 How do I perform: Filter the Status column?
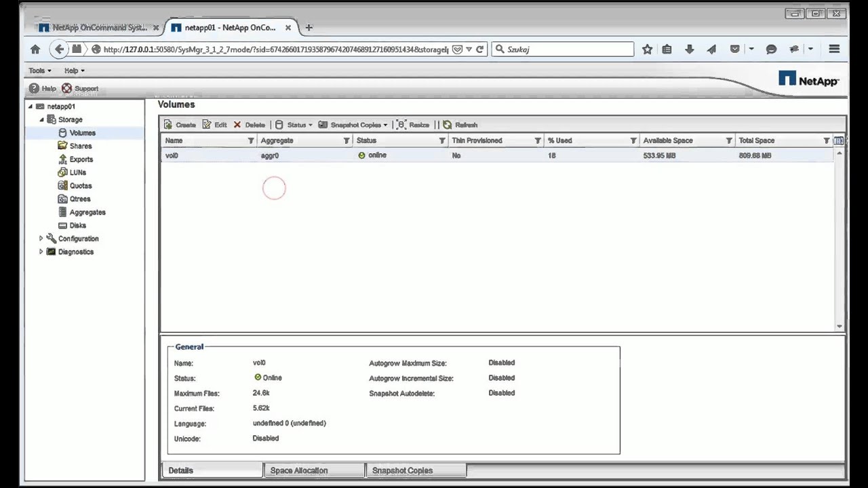[x=442, y=140]
